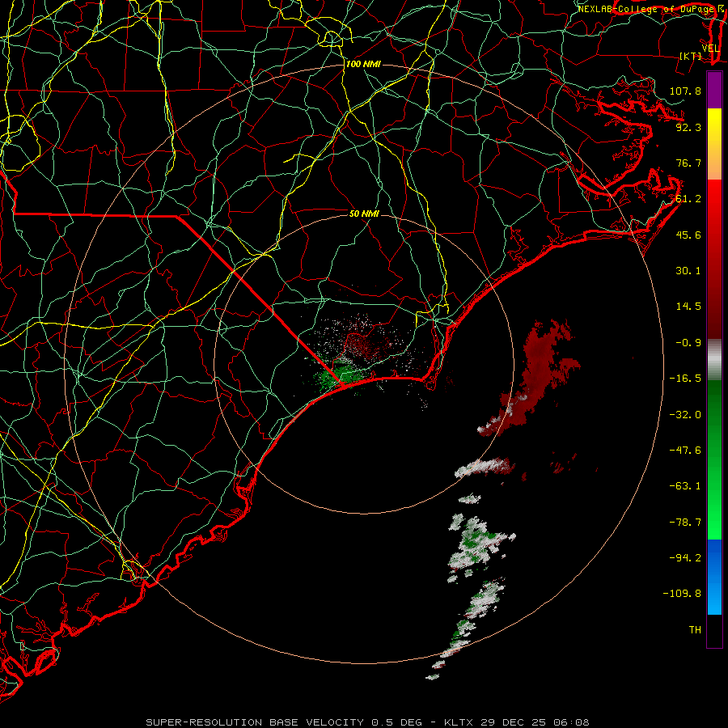This screenshot has width=728, height=728.
Task: Select the -94.2 legend value
Action: (685, 557)
